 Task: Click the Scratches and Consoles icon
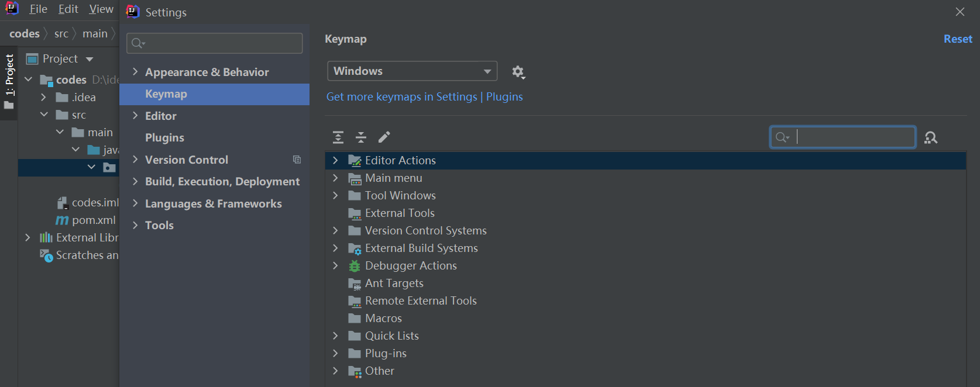coord(46,255)
